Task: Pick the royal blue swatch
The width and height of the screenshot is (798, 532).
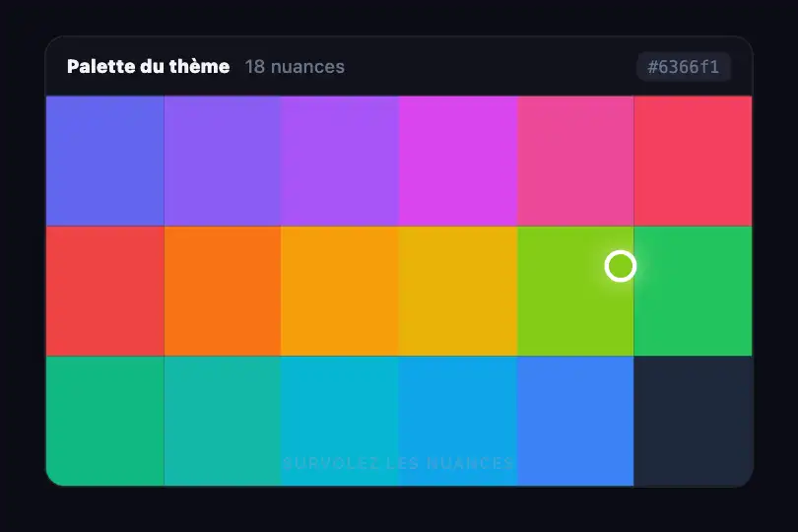Action: click(x=575, y=421)
